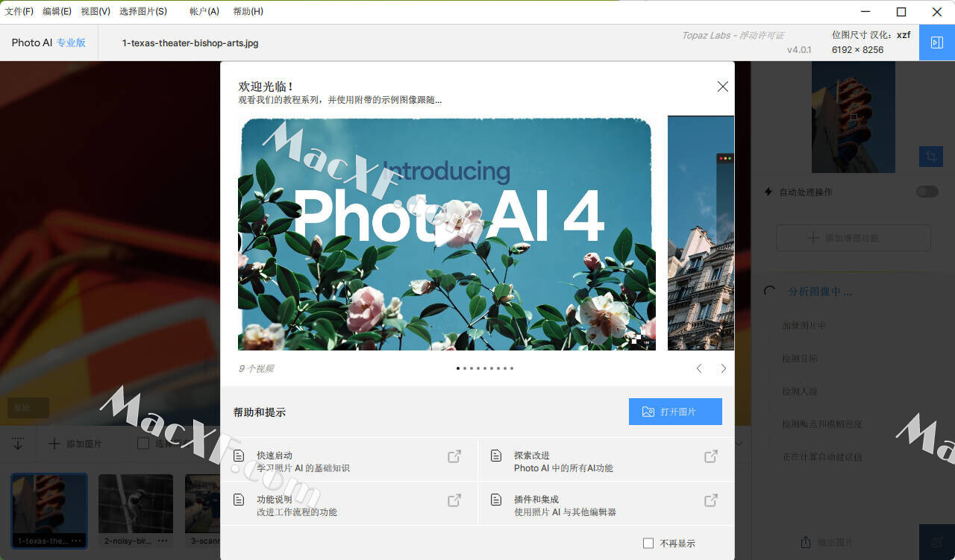Play the Introducing Photo AI 4 video
955x560 pixels.
pyautogui.click(x=447, y=233)
